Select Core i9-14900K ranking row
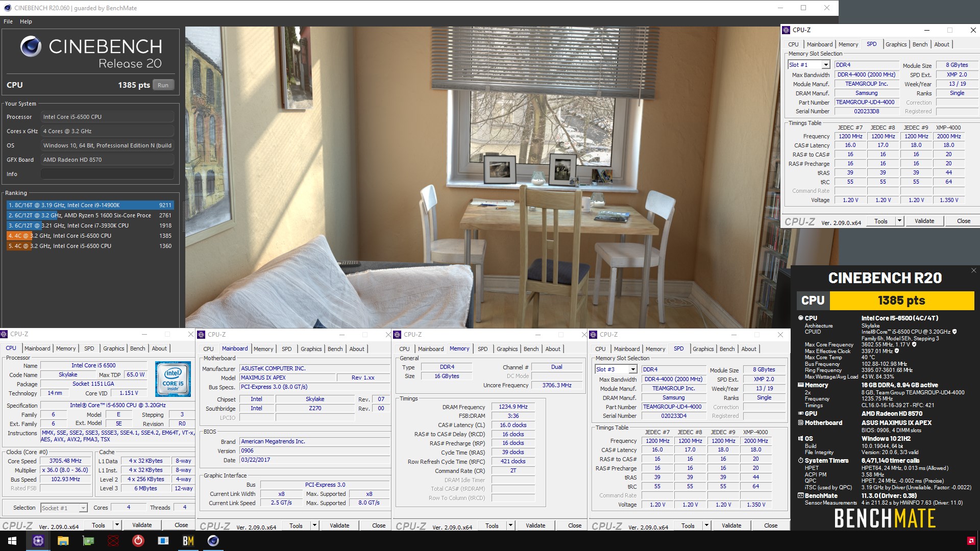Viewport: 980px width, 551px height. point(90,205)
